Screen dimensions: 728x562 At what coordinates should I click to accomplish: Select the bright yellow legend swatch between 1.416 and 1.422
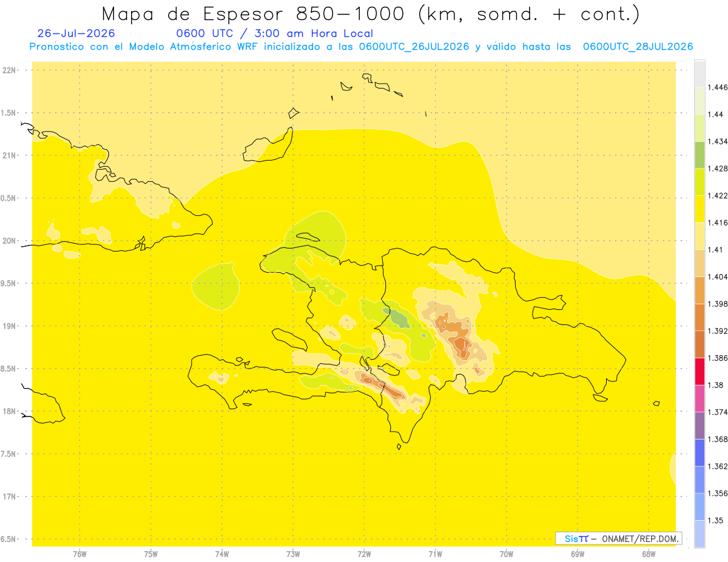pyautogui.click(x=699, y=209)
